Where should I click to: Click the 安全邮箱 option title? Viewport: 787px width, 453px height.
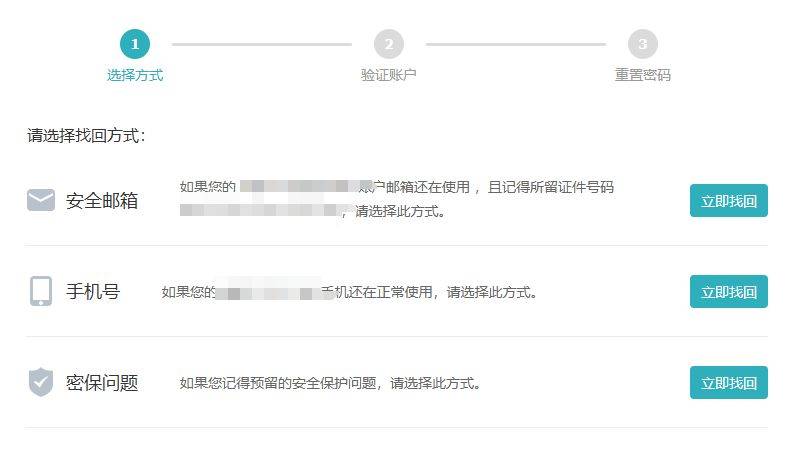point(102,201)
